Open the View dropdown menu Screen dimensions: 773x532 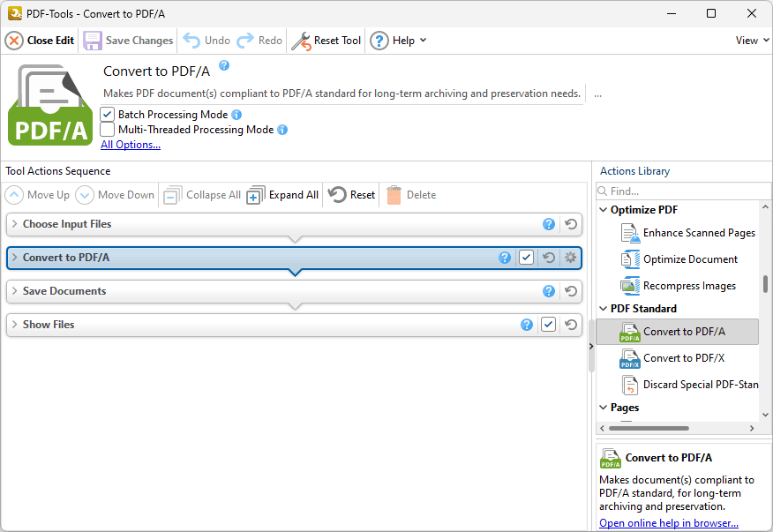tap(753, 41)
